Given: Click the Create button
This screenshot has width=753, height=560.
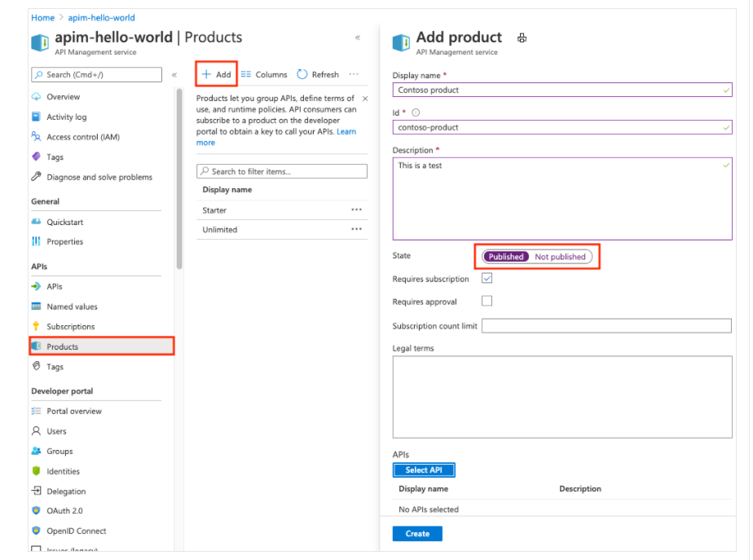Looking at the screenshot, I should [417, 534].
